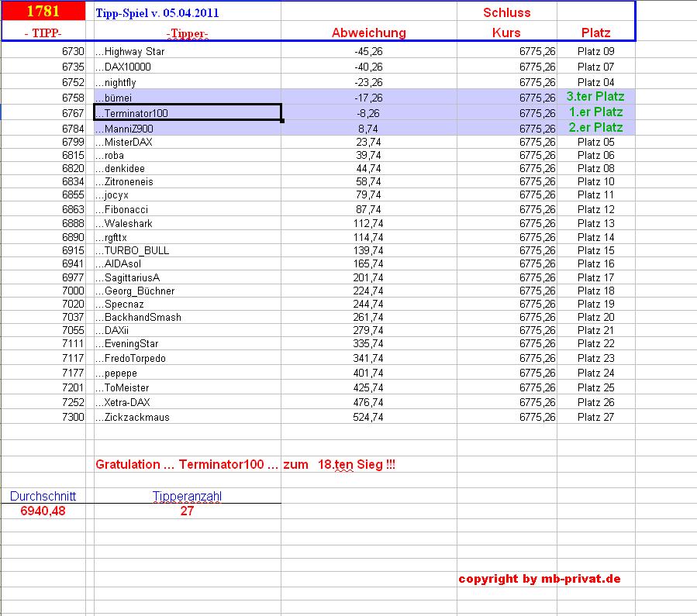Select the DAX10000 name cell
The height and width of the screenshot is (616, 697).
187,67
